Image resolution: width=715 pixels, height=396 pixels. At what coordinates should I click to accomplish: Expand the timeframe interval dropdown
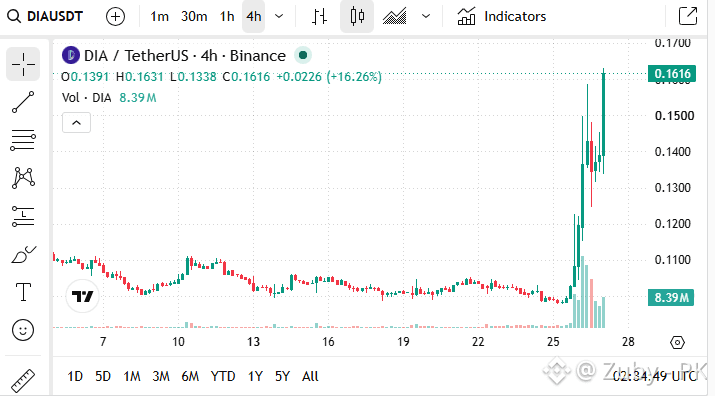(x=279, y=16)
